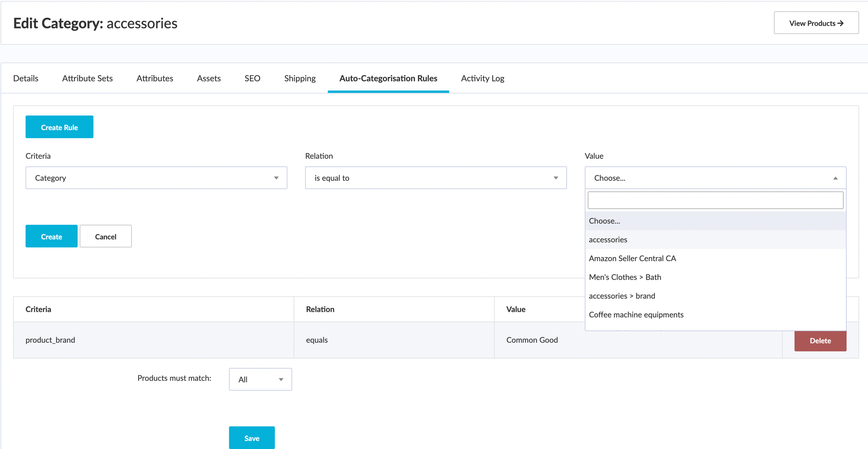Collapse the Value dropdown showing Choose...
The height and width of the screenshot is (449, 868).
[x=715, y=178]
